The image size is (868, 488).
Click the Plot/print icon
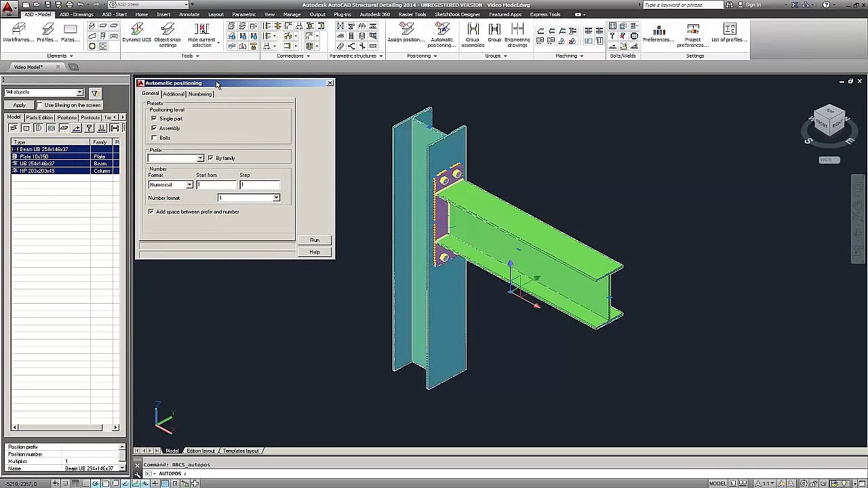point(69,5)
